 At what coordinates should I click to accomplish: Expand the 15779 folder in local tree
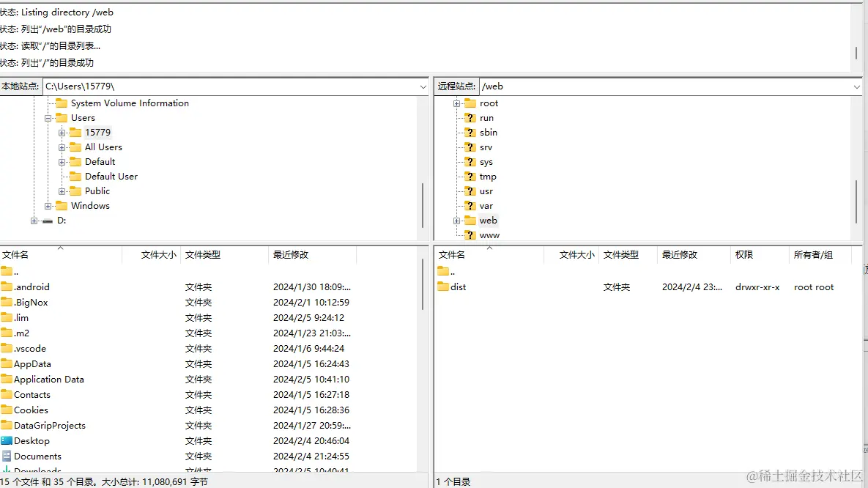(62, 133)
